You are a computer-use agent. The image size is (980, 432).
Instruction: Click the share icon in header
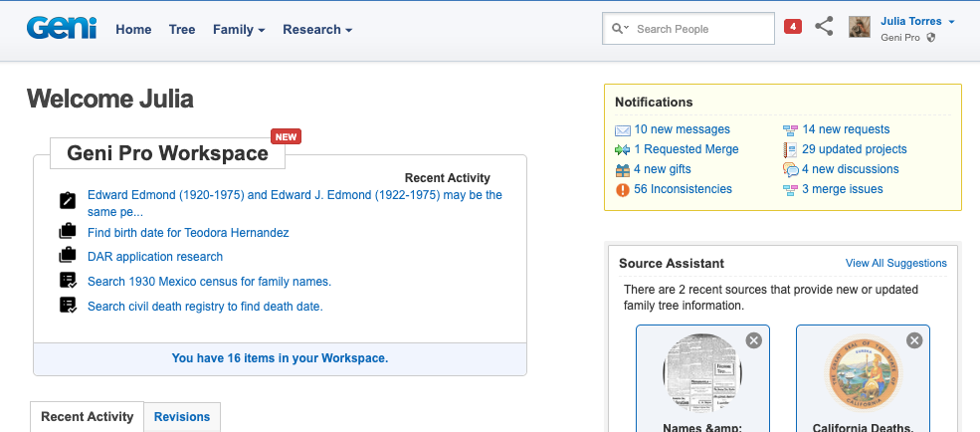(x=824, y=28)
